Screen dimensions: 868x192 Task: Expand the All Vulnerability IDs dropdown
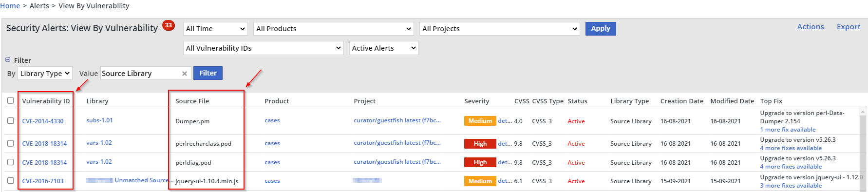(264, 48)
